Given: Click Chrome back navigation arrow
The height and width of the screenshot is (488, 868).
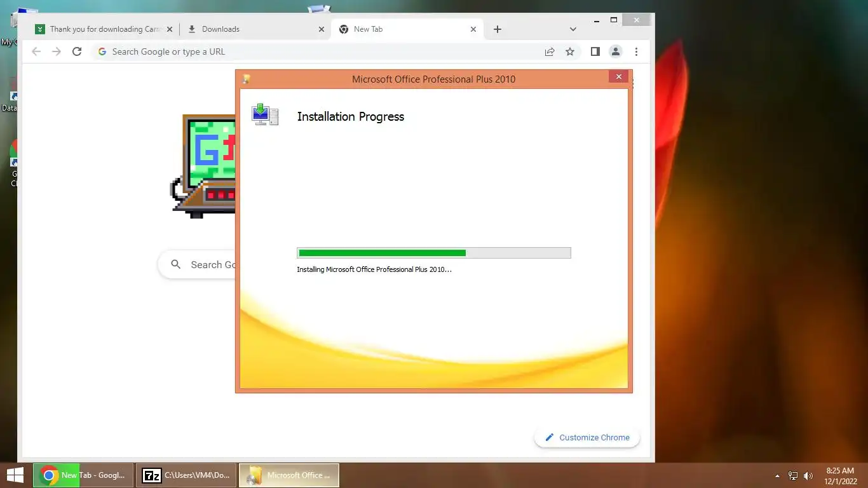Looking at the screenshot, I should point(36,51).
